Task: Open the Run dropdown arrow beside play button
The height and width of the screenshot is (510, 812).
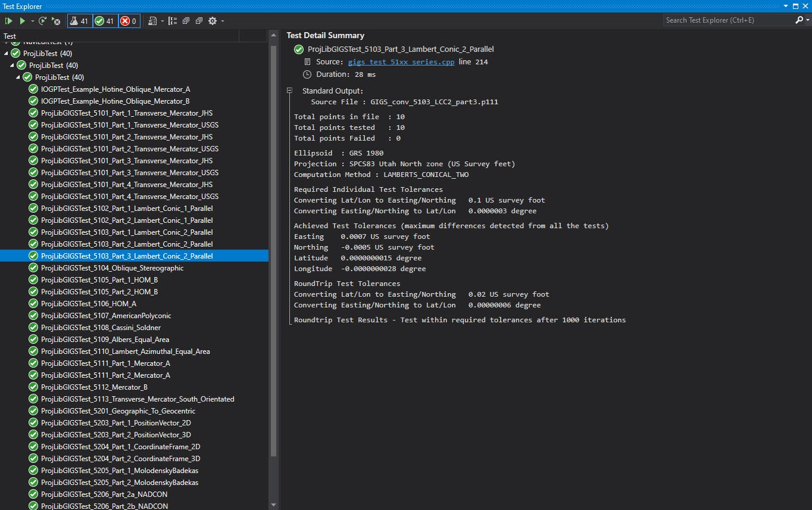Action: (x=32, y=21)
